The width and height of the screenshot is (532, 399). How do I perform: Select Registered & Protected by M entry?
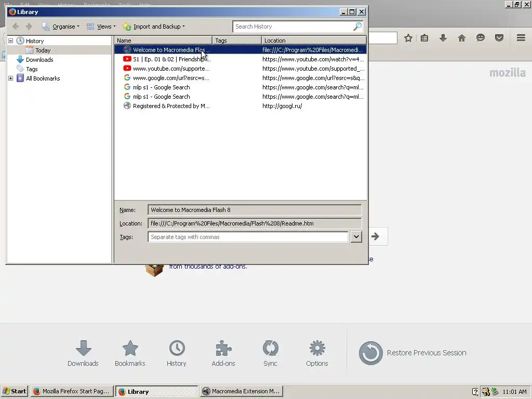[x=240, y=106]
